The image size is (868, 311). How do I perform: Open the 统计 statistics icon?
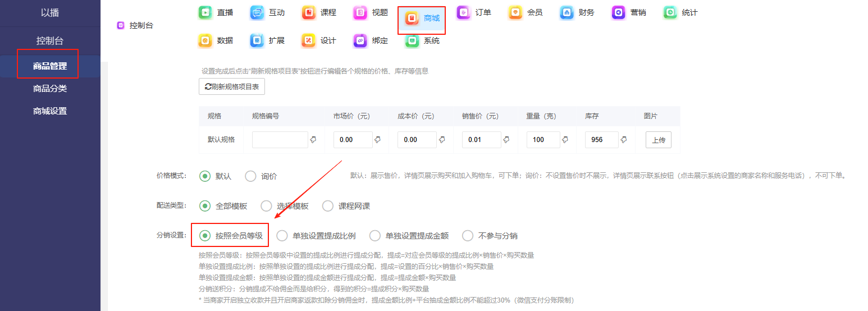point(670,12)
